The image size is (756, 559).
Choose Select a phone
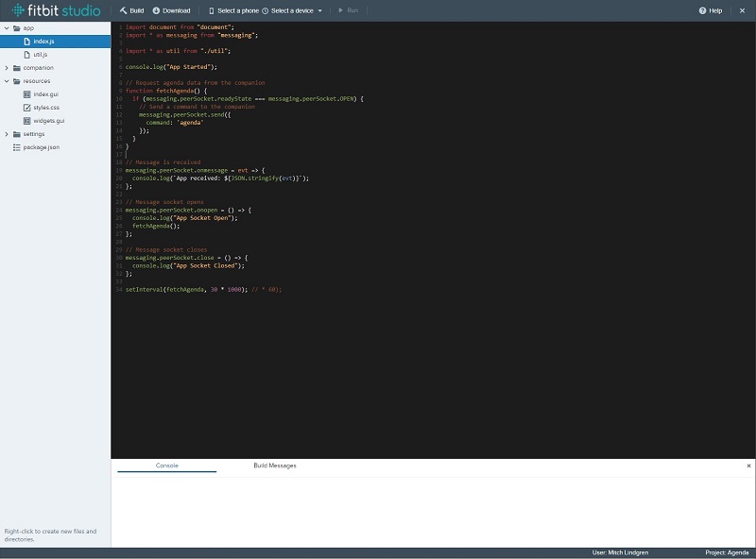coord(238,10)
